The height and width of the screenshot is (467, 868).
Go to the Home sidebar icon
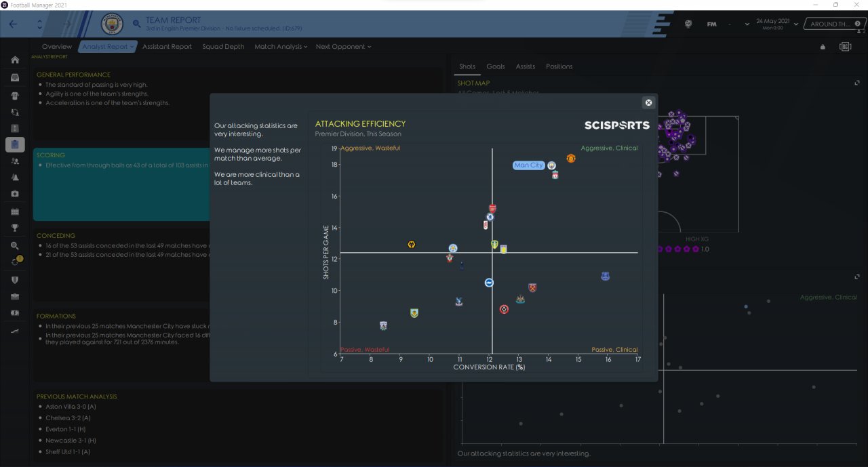click(x=15, y=60)
